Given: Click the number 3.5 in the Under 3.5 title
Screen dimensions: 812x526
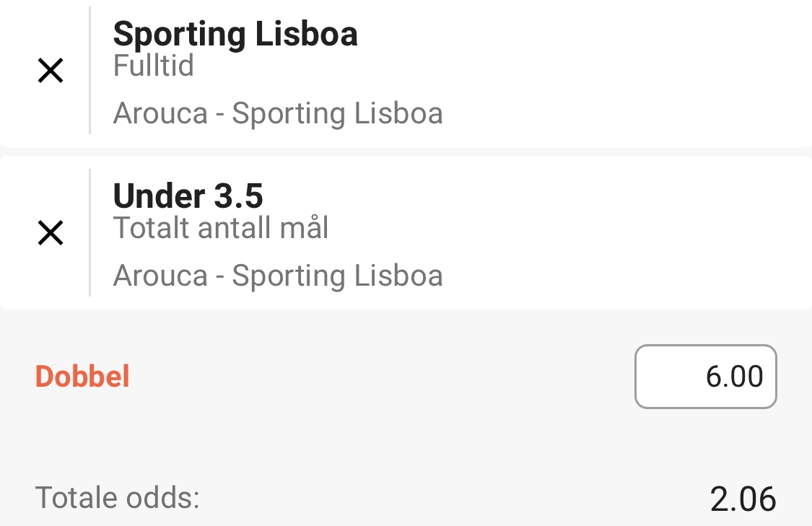Looking at the screenshot, I should click(x=238, y=196).
